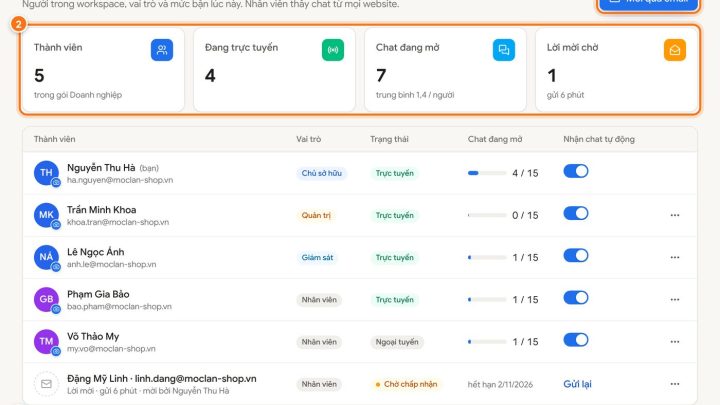Click the Trạng thái column header
The image size is (720, 405).
pyautogui.click(x=389, y=139)
